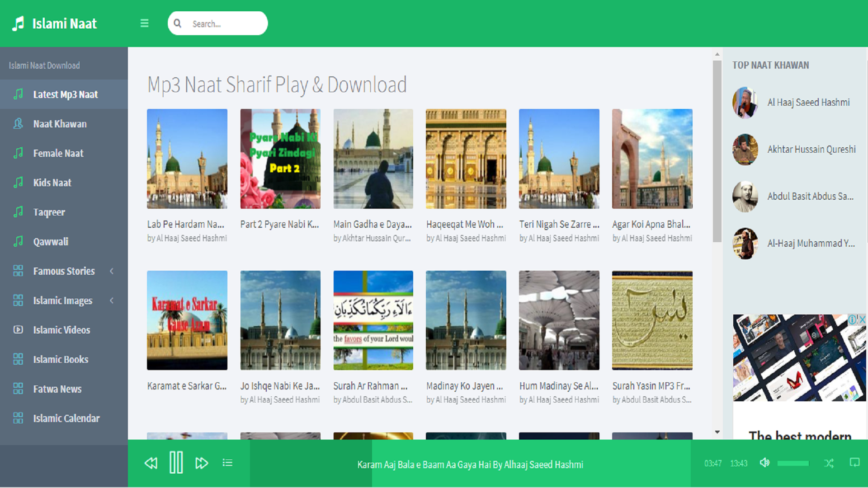This screenshot has height=488, width=868.
Task: Close the advertisement with the X icon
Action: pos(862,319)
